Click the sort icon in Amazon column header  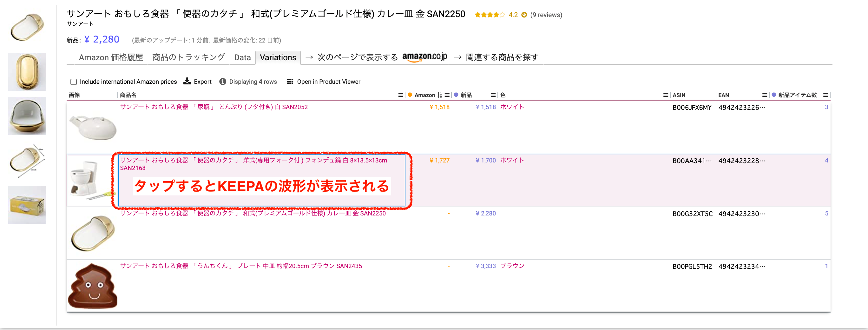pyautogui.click(x=439, y=95)
